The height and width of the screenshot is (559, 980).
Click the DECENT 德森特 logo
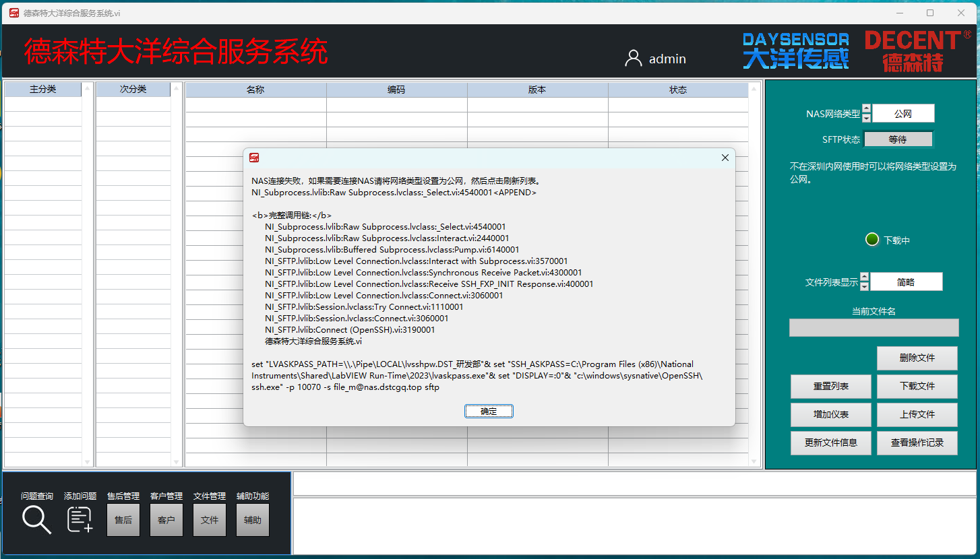point(917,51)
